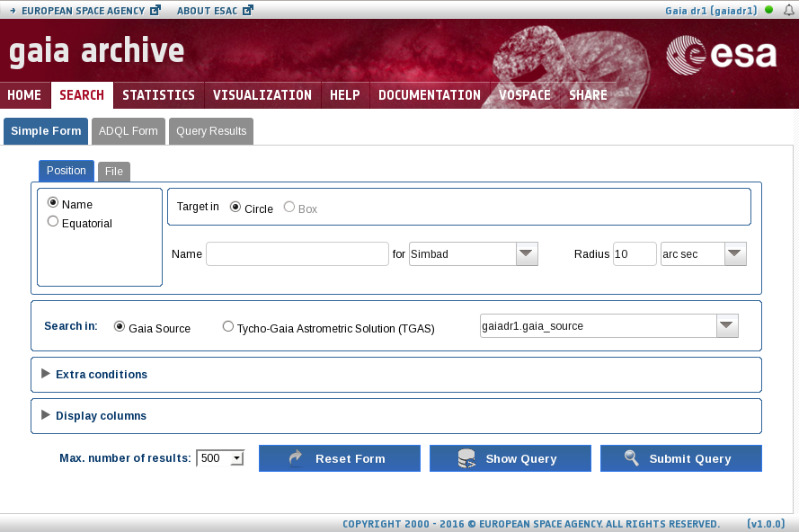Click the Gaia dr1 (gaiadr1) user link

(711, 11)
